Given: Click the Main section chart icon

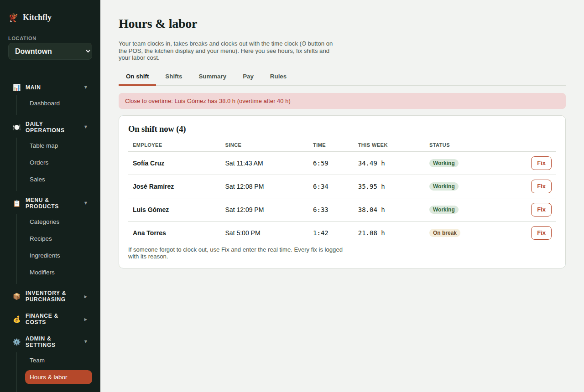Looking at the screenshot, I should click(x=17, y=88).
